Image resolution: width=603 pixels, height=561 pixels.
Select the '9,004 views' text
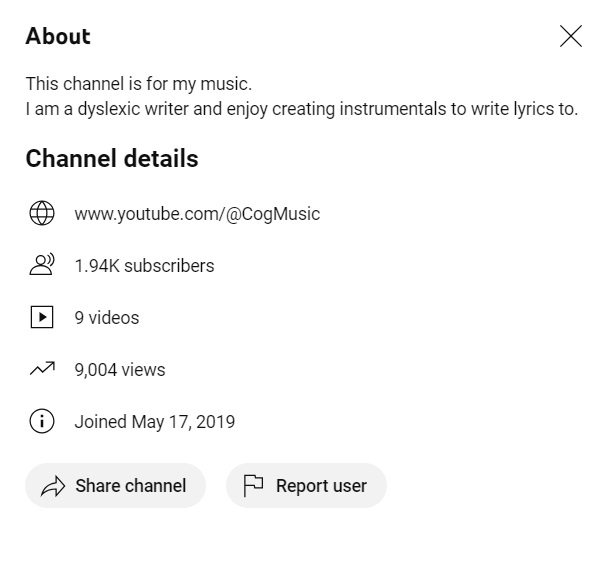pos(120,370)
